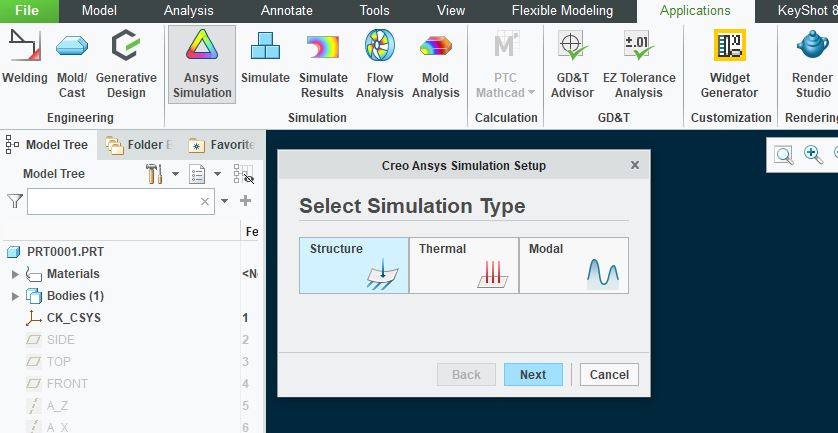This screenshot has width=838, height=433.
Task: Click the Model Tree search field
Action: click(121, 202)
